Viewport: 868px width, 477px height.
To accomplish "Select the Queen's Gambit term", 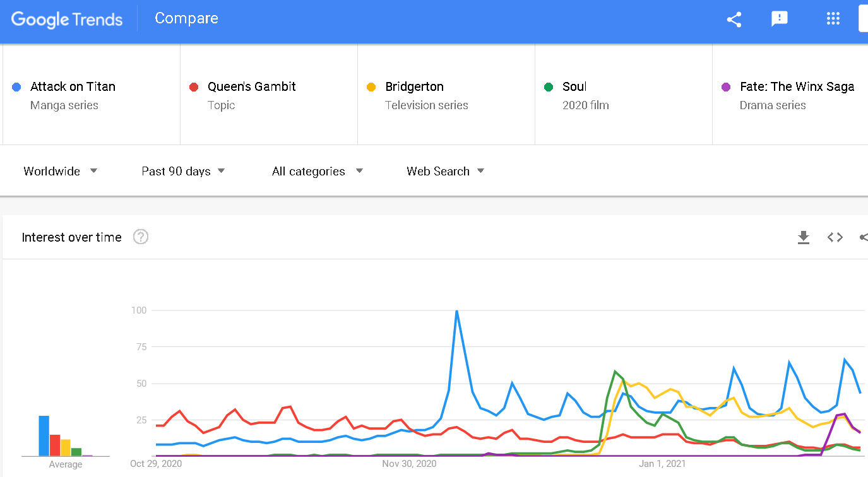I will [x=251, y=86].
